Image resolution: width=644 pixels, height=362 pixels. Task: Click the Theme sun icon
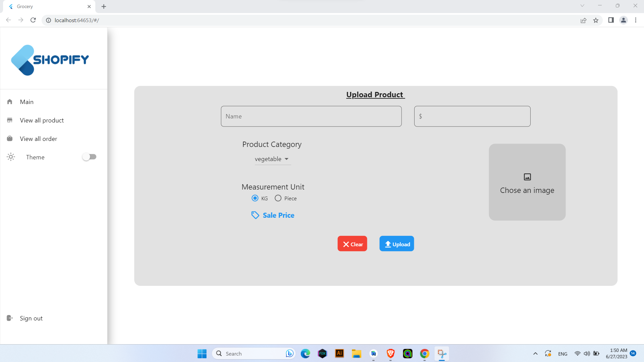[x=10, y=157]
